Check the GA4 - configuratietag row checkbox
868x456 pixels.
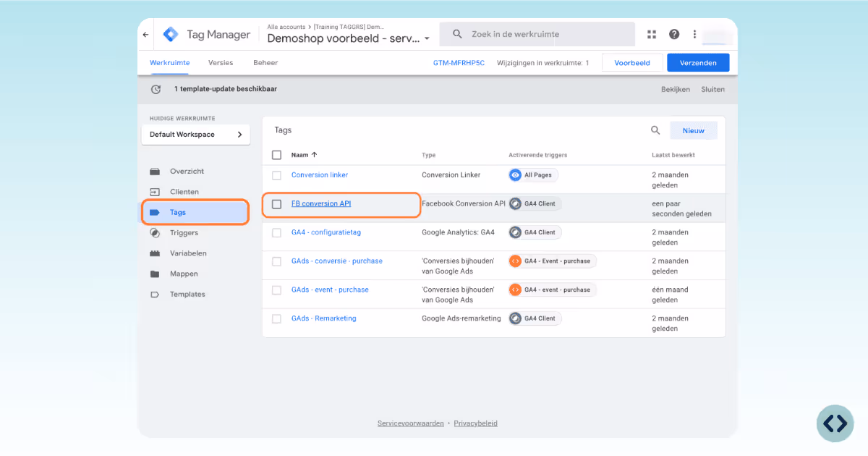tap(276, 232)
